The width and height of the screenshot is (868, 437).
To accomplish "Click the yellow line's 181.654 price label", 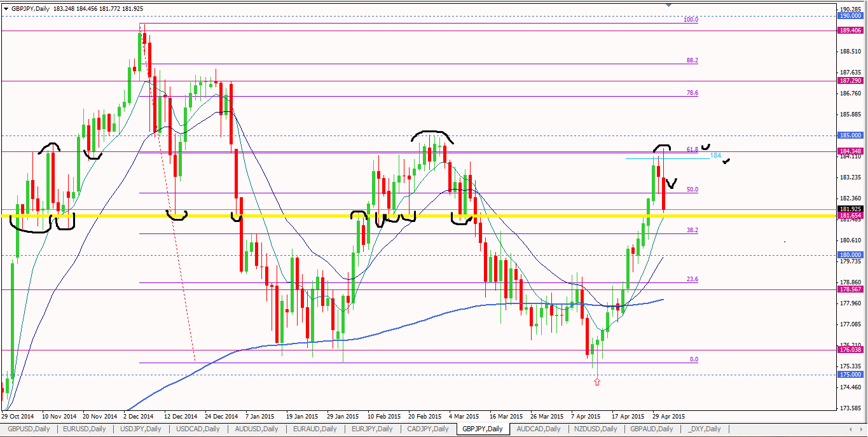I will (851, 216).
